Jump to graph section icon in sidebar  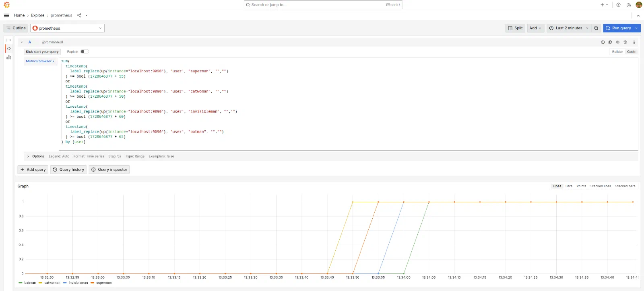pyautogui.click(x=9, y=57)
